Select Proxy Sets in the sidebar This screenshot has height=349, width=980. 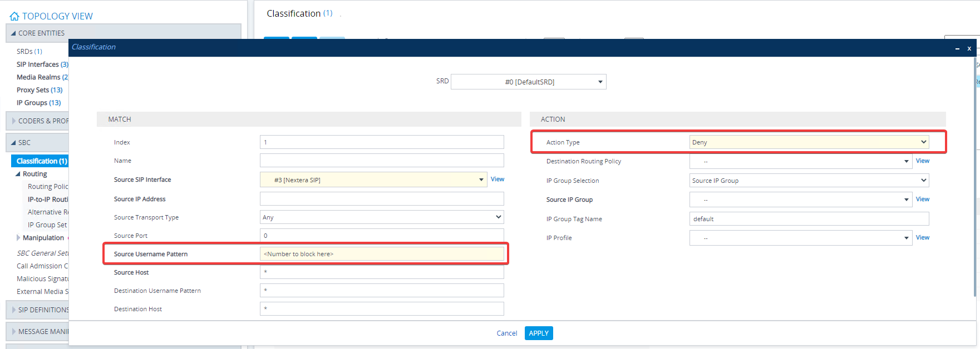[39, 90]
